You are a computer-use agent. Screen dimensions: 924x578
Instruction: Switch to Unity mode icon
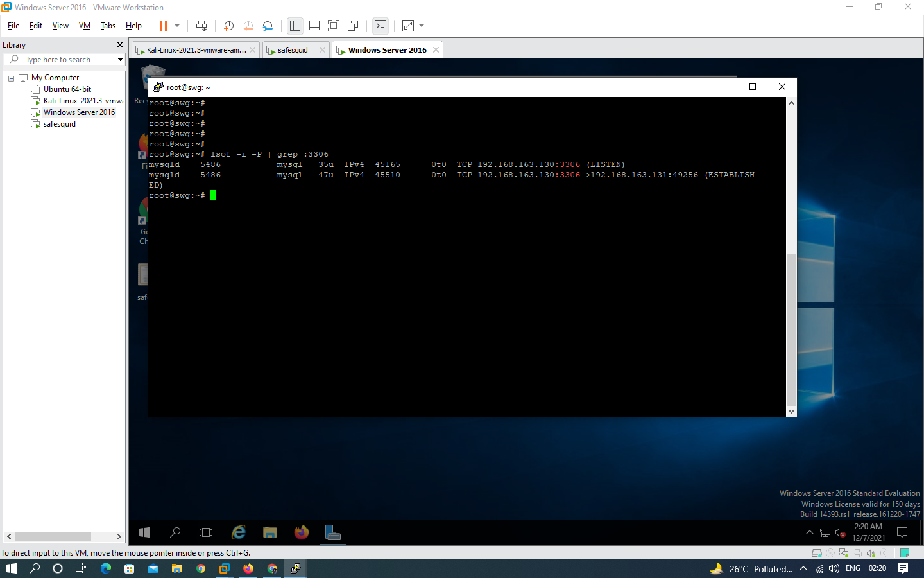click(353, 26)
